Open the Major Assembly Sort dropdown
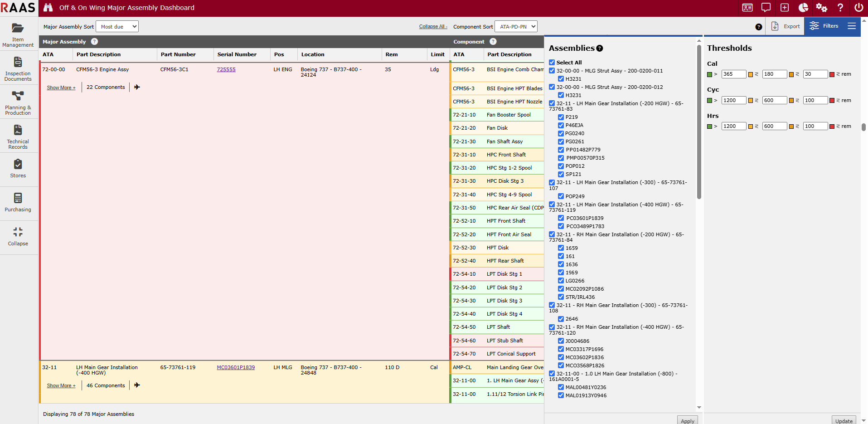This screenshot has width=868, height=424. click(x=117, y=27)
